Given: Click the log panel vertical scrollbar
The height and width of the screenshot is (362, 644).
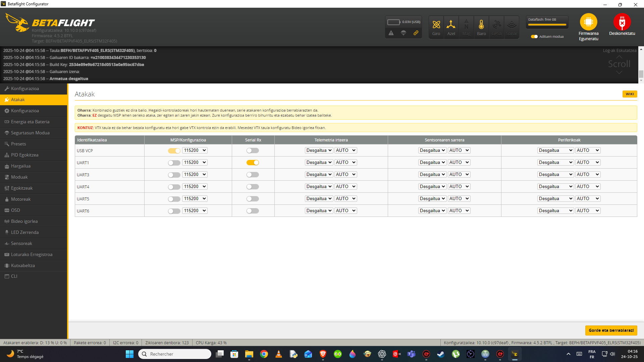Looking at the screenshot, I should tap(641, 73).
